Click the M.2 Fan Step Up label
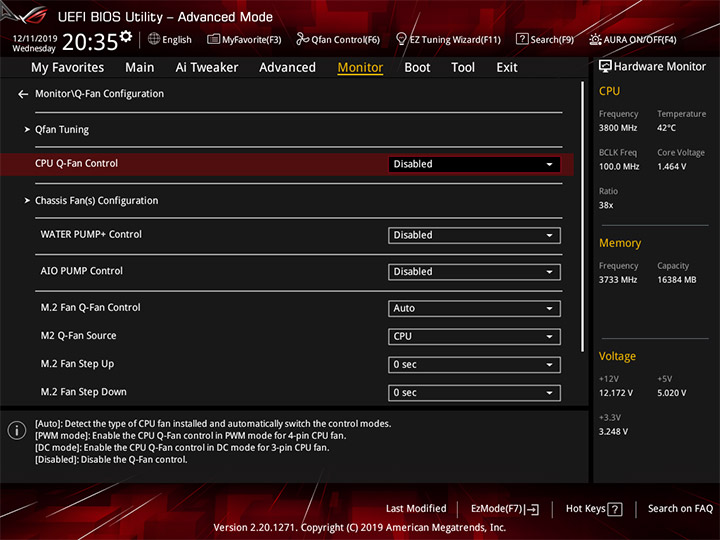The height and width of the screenshot is (540, 720). click(77, 364)
